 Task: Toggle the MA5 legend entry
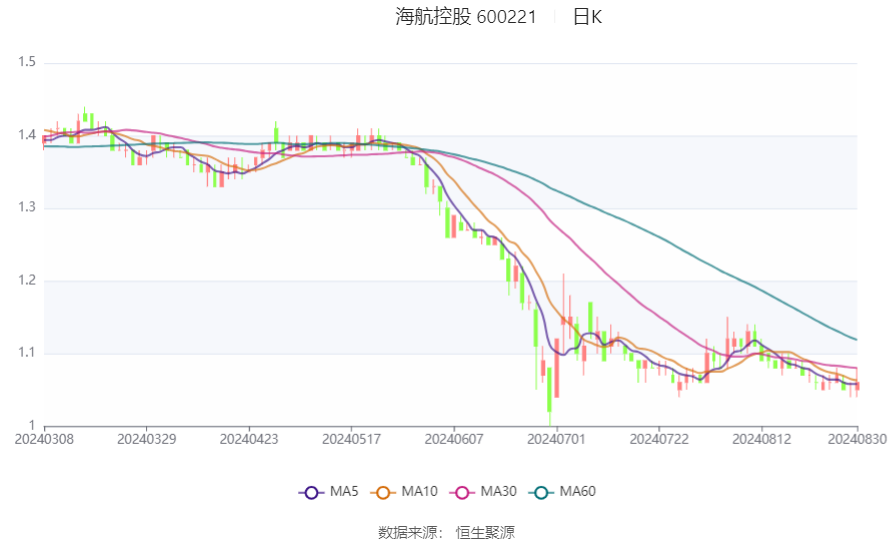point(329,492)
